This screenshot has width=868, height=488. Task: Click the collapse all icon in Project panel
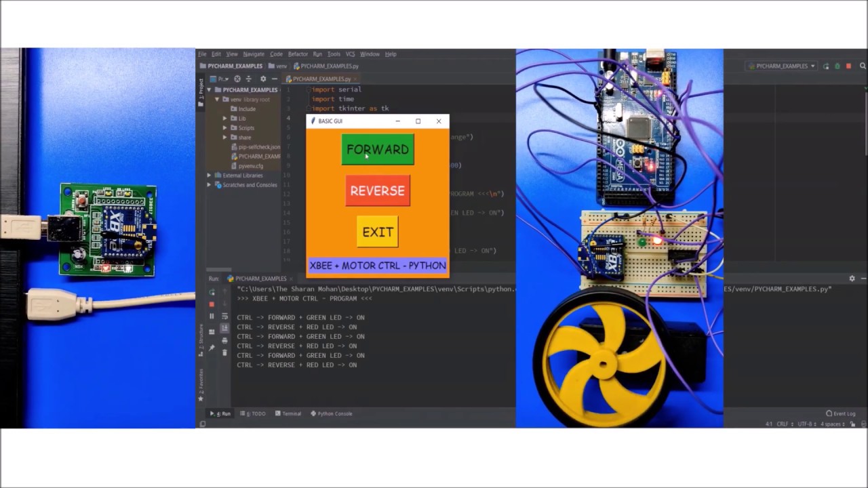coord(248,79)
